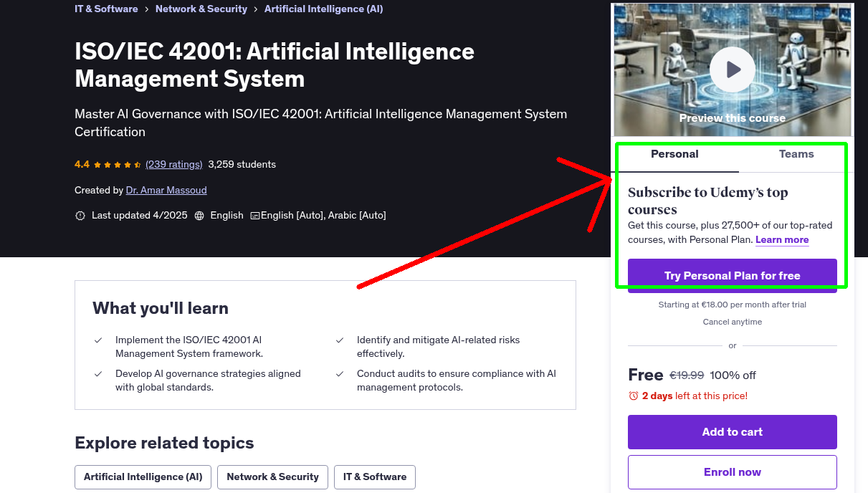Image resolution: width=868 pixels, height=493 pixels.
Task: Select the Network & Security topic chip
Action: click(x=273, y=477)
